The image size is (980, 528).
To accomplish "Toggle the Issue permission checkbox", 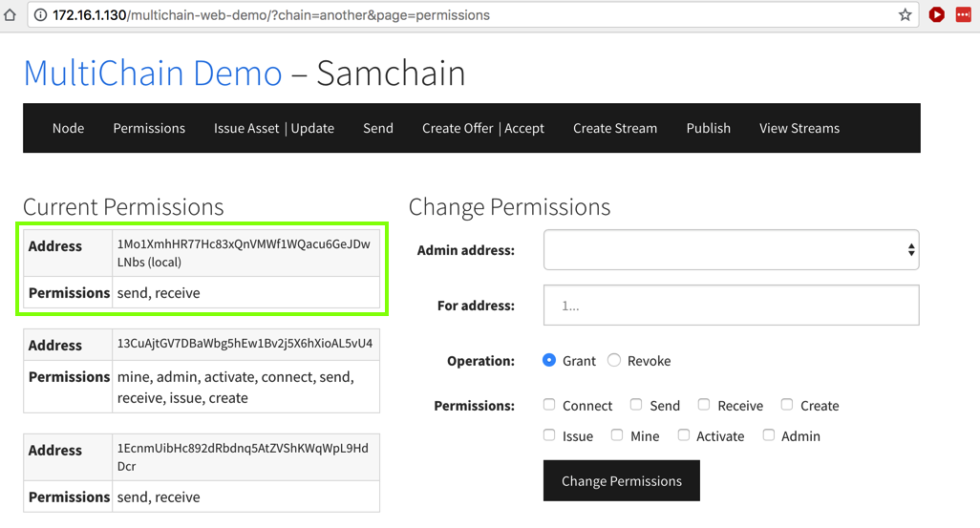I will tap(549, 435).
